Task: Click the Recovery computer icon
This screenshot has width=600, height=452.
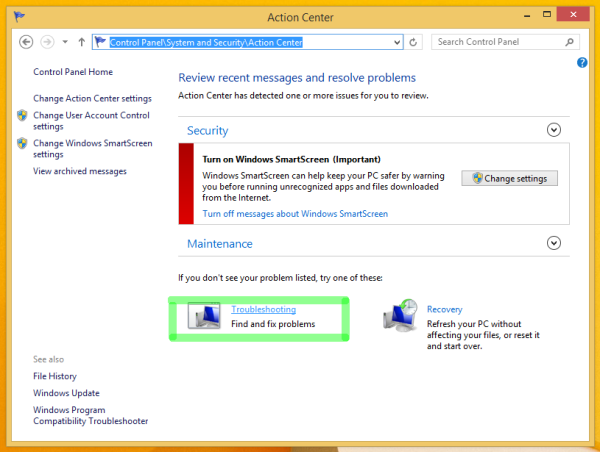Action: click(400, 315)
